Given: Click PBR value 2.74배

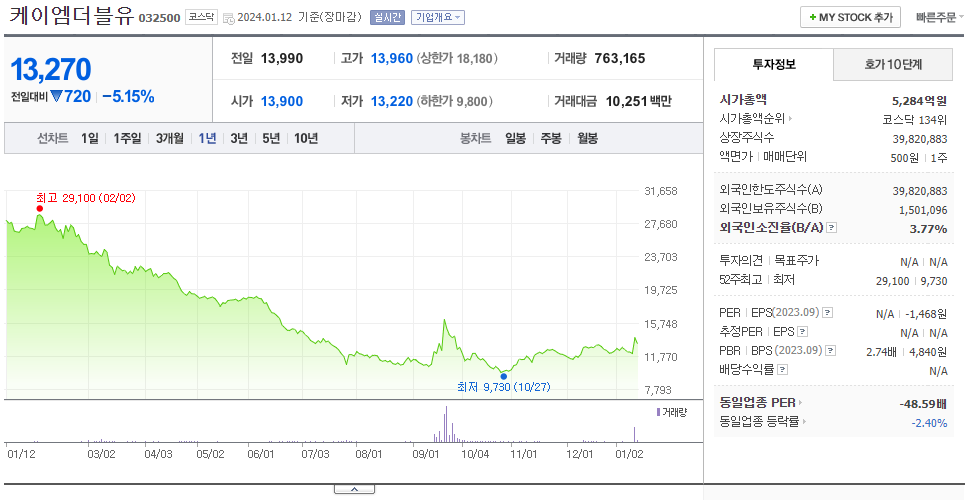Looking at the screenshot, I should (882, 352).
